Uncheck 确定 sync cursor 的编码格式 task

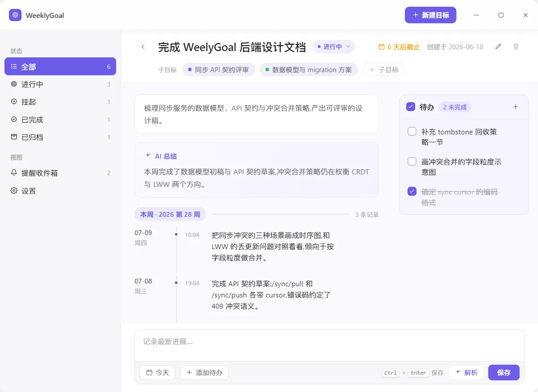click(412, 191)
